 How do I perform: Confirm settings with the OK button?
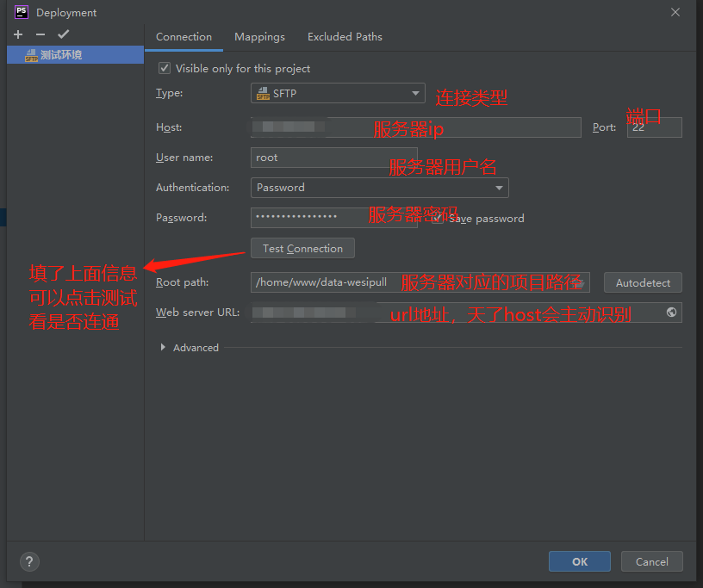tap(579, 561)
